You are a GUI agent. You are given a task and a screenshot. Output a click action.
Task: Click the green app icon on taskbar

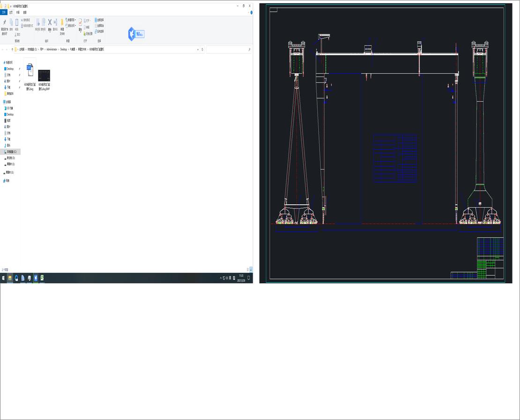(42, 278)
